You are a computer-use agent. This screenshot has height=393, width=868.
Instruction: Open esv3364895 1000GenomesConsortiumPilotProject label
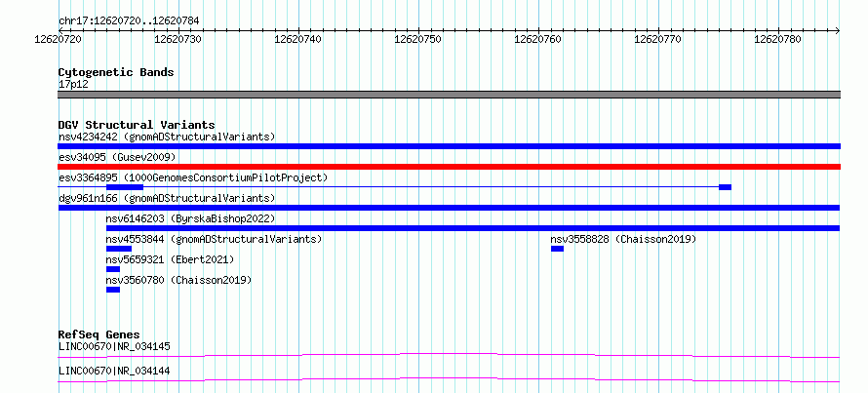(x=193, y=178)
